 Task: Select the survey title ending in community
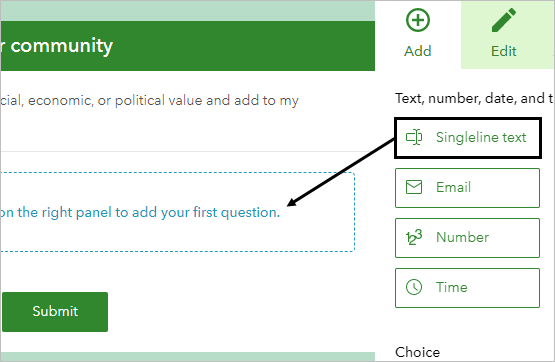click(57, 46)
